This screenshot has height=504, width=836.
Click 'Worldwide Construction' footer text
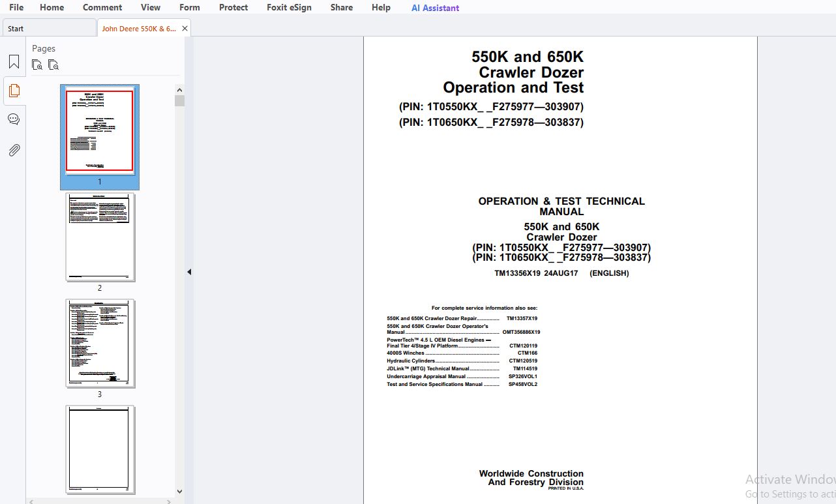tap(531, 474)
